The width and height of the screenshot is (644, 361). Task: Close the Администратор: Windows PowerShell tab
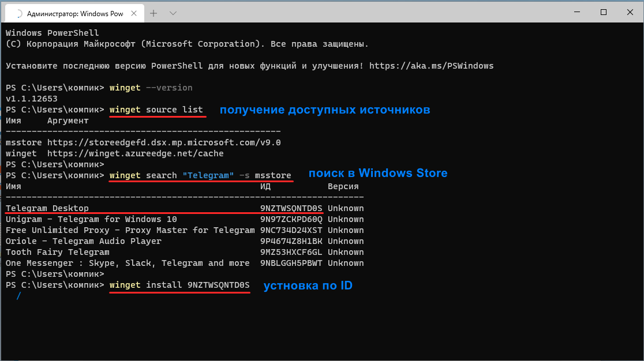tap(134, 13)
